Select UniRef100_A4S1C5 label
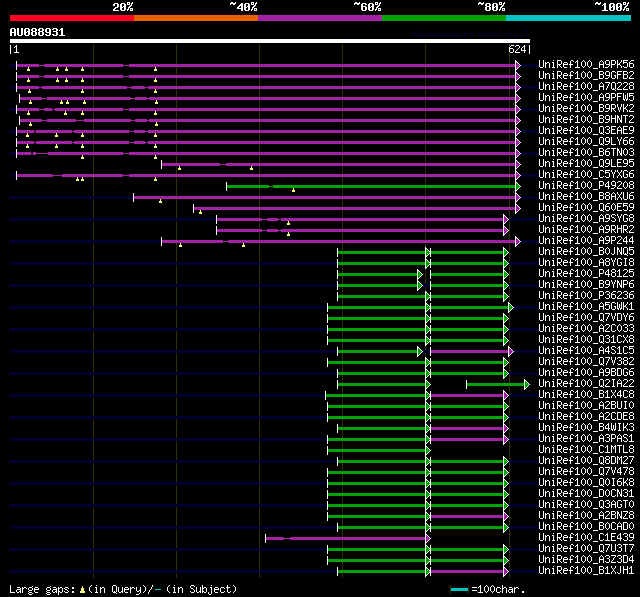640x597 pixels. pyautogui.click(x=586, y=351)
